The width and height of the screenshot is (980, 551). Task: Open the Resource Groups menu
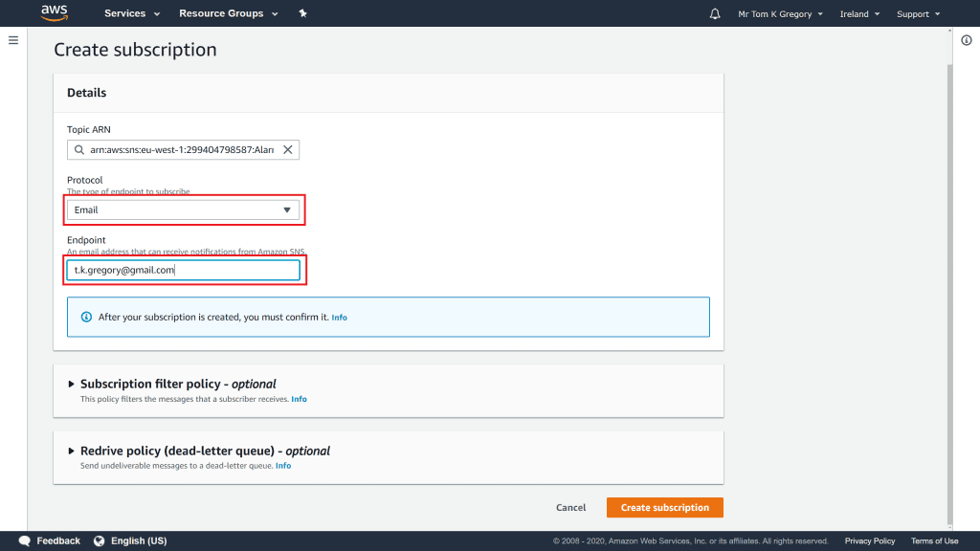tap(228, 14)
